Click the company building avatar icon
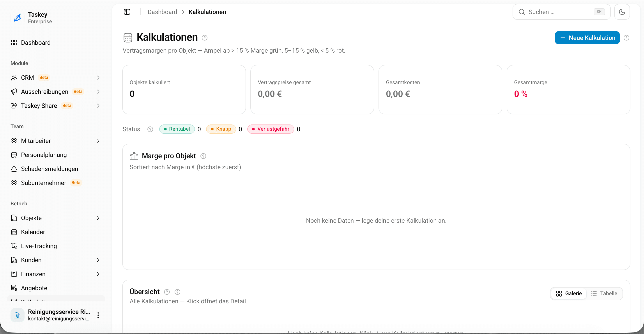This screenshot has height=334, width=644. click(18, 315)
